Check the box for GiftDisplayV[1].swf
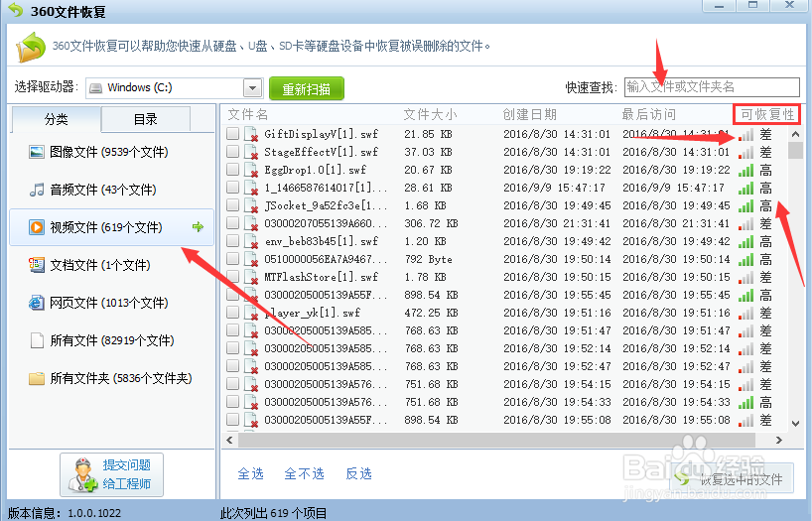Screen dimensions: 812x521 pos(232,134)
